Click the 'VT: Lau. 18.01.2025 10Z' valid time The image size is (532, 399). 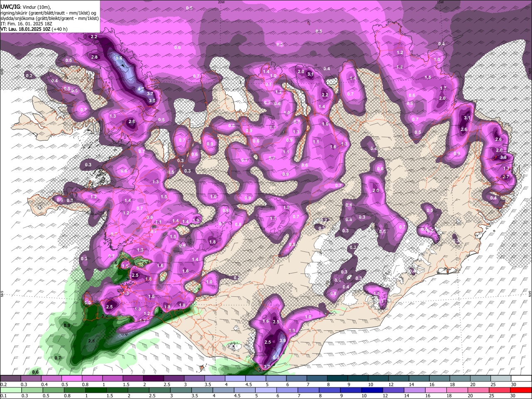click(x=25, y=29)
